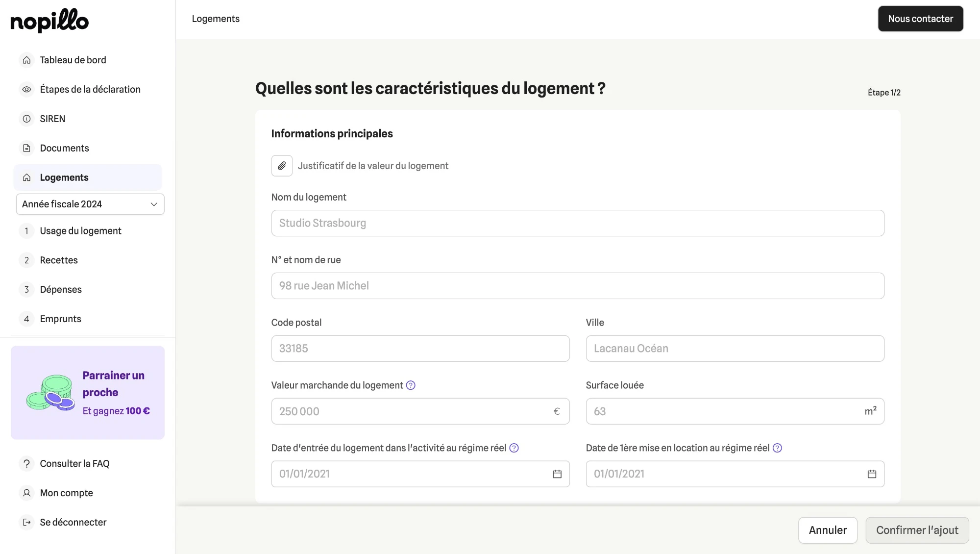
Task: Click the eye icon for Étapes de la déclaration
Action: coord(27,89)
